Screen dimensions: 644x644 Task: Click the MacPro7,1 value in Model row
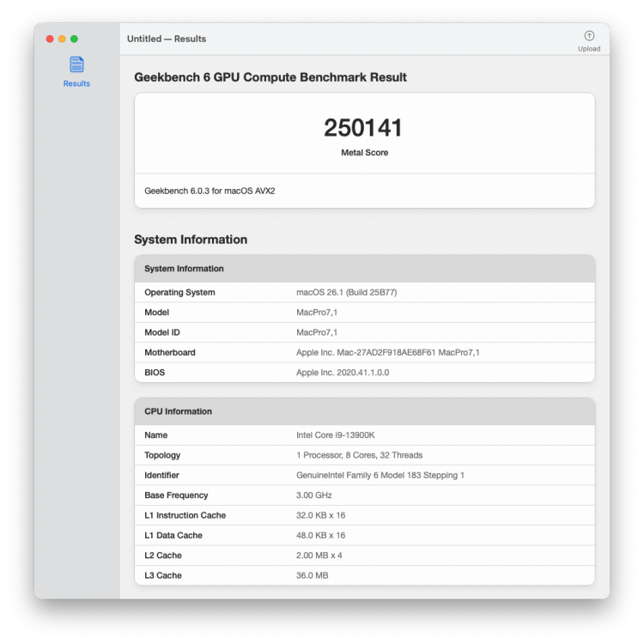[317, 313]
